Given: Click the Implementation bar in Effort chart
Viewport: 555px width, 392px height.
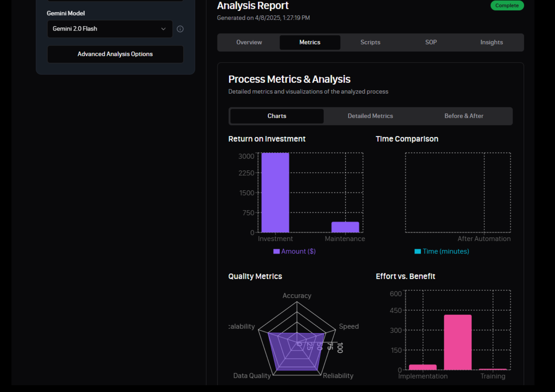Looking at the screenshot, I should pos(423,367).
